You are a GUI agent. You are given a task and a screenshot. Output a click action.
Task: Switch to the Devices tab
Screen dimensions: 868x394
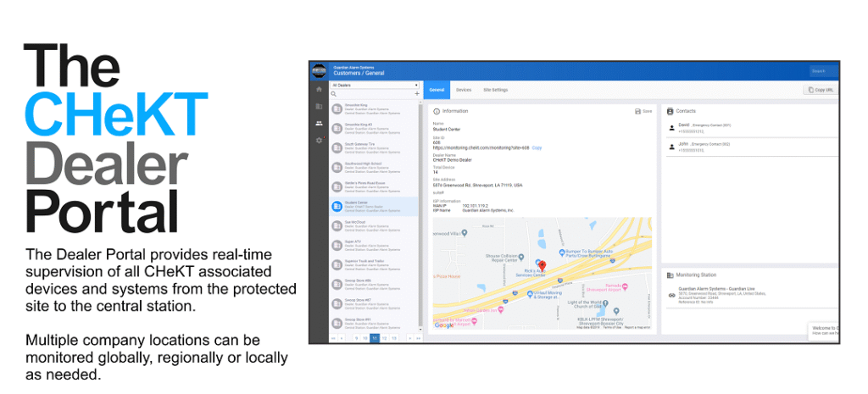(x=464, y=89)
